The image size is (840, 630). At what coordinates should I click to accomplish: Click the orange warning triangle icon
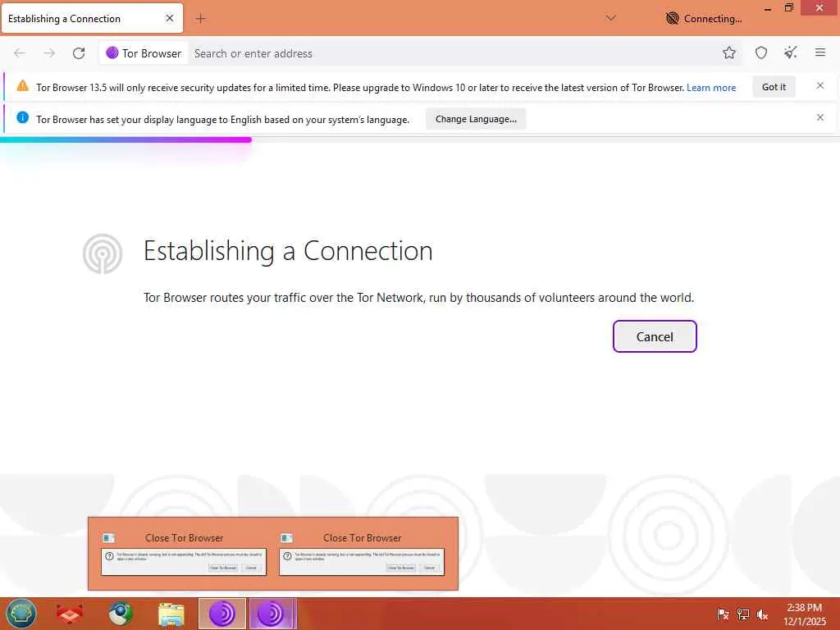pos(22,85)
